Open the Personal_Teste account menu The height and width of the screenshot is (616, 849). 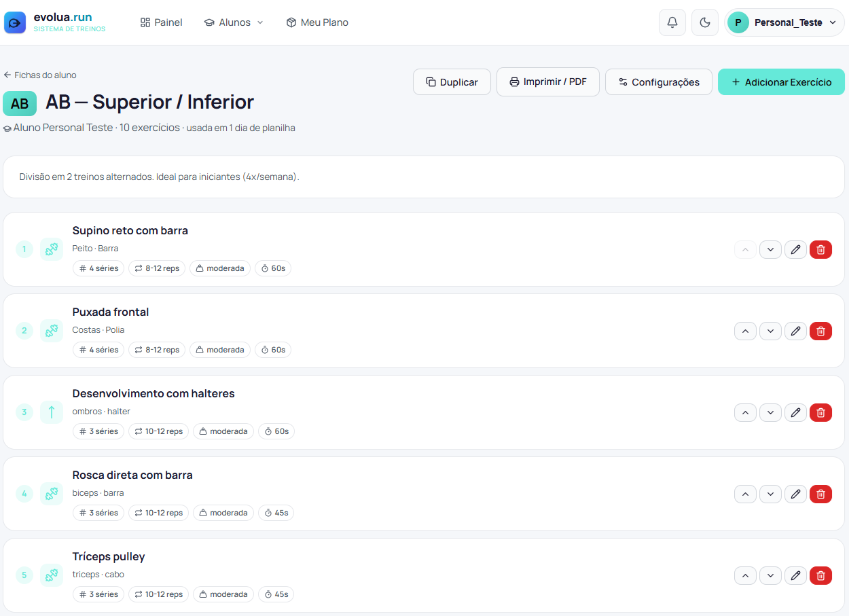pyautogui.click(x=784, y=22)
